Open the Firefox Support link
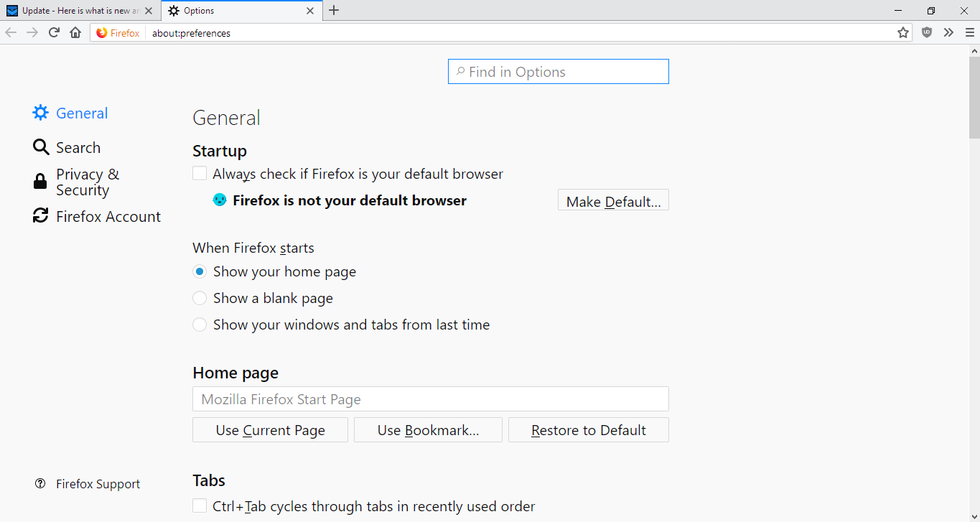 (98, 484)
